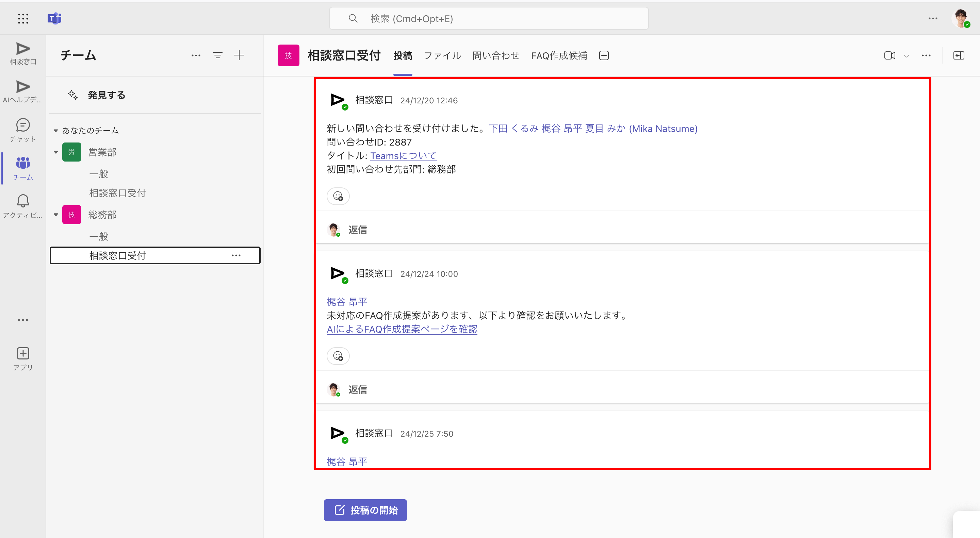This screenshot has height=538, width=980.
Task: Open アプリ store in left rail
Action: (x=23, y=359)
